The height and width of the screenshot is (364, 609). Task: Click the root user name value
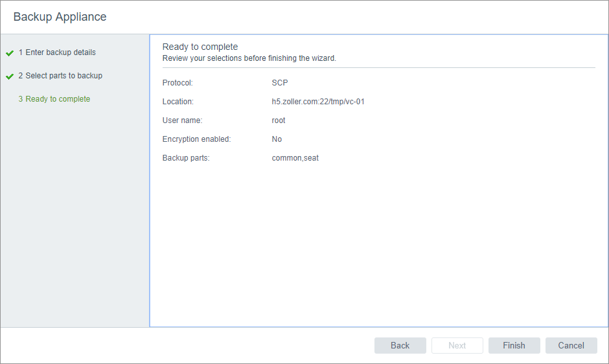click(279, 120)
